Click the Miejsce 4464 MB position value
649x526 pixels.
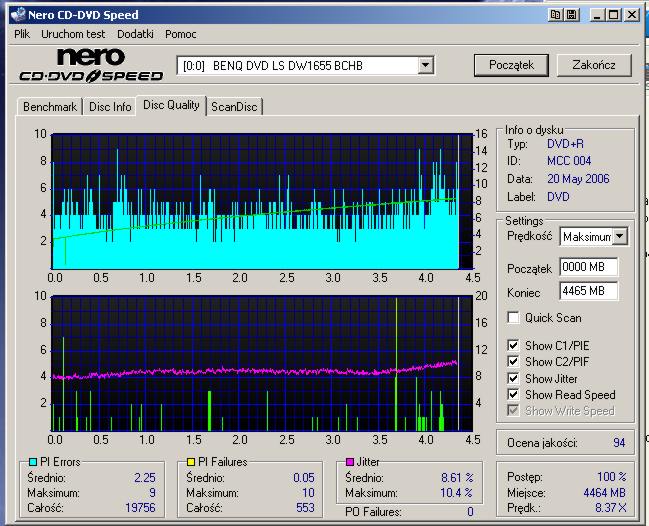[x=604, y=492]
